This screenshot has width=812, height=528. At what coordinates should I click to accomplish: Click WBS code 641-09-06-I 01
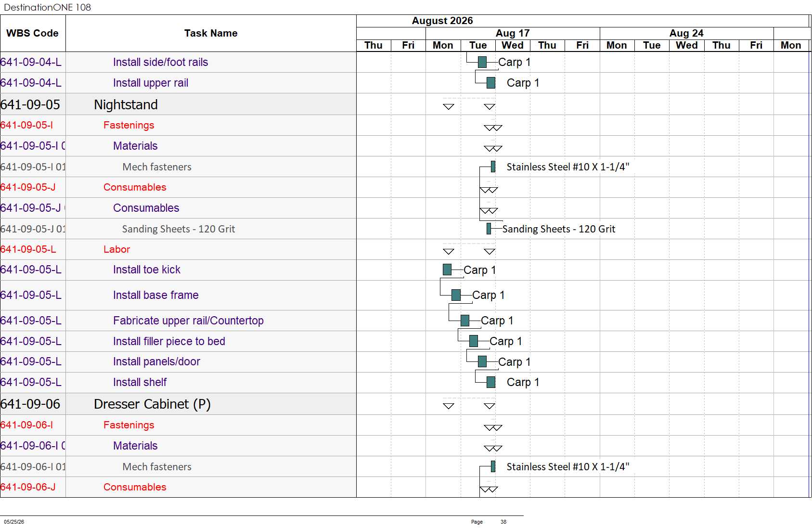coord(33,467)
